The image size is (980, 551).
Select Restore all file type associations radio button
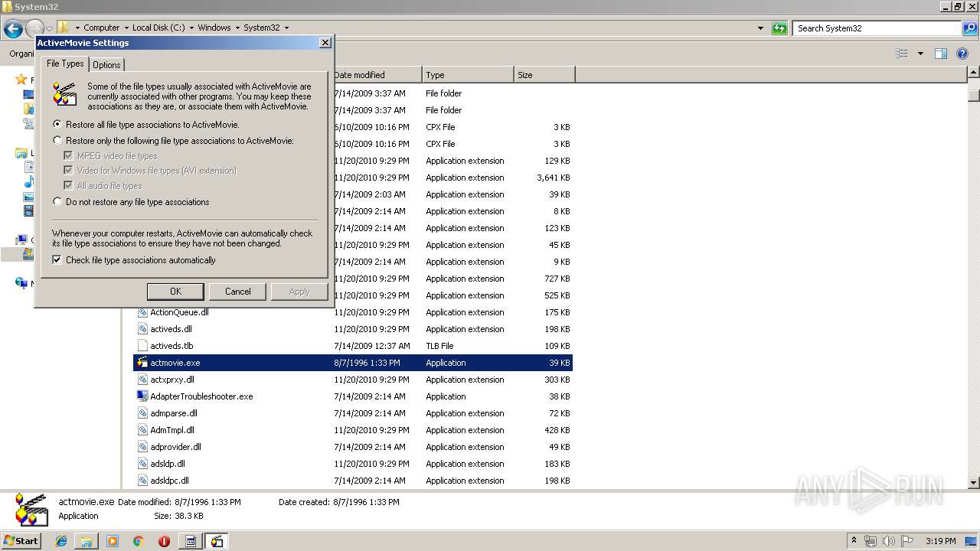[57, 124]
